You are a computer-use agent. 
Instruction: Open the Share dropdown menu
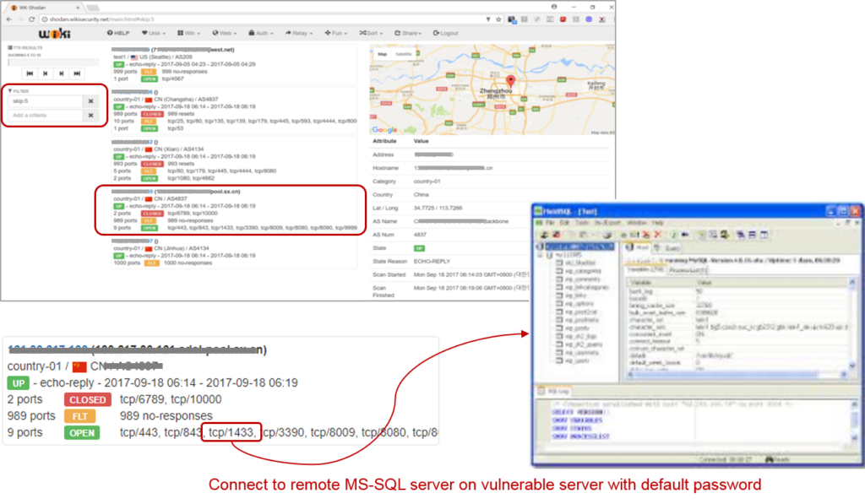coord(407,34)
